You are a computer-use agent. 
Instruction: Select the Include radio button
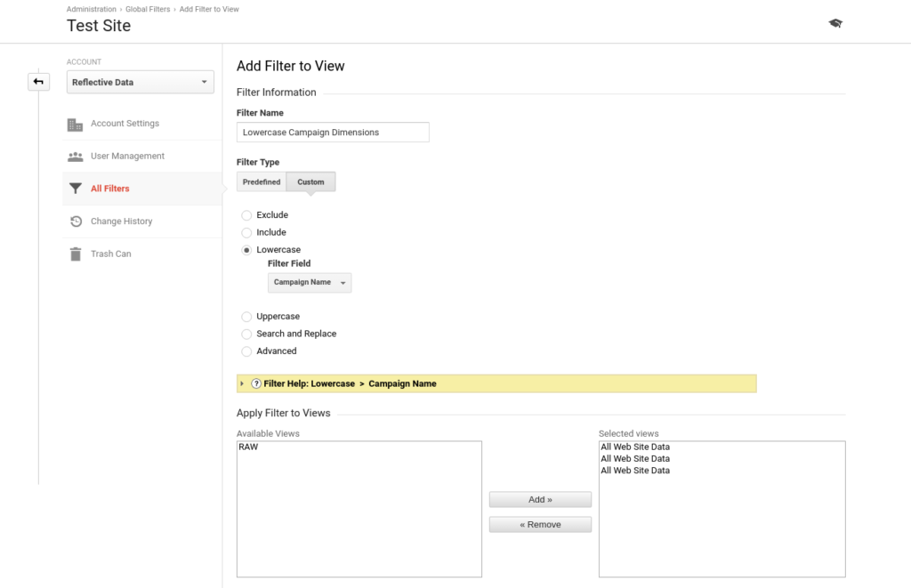pyautogui.click(x=246, y=232)
